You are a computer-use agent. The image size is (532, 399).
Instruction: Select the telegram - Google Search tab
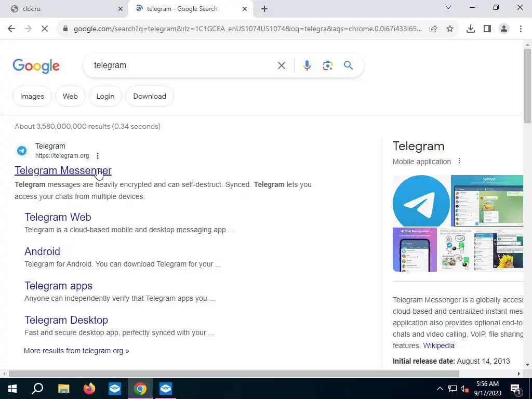click(191, 9)
